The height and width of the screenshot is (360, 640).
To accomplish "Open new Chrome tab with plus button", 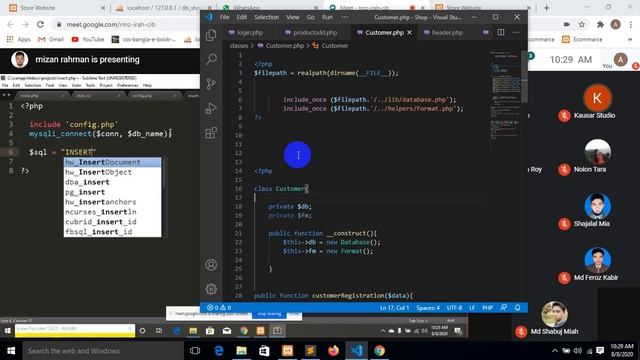I will pyautogui.click(x=547, y=8).
